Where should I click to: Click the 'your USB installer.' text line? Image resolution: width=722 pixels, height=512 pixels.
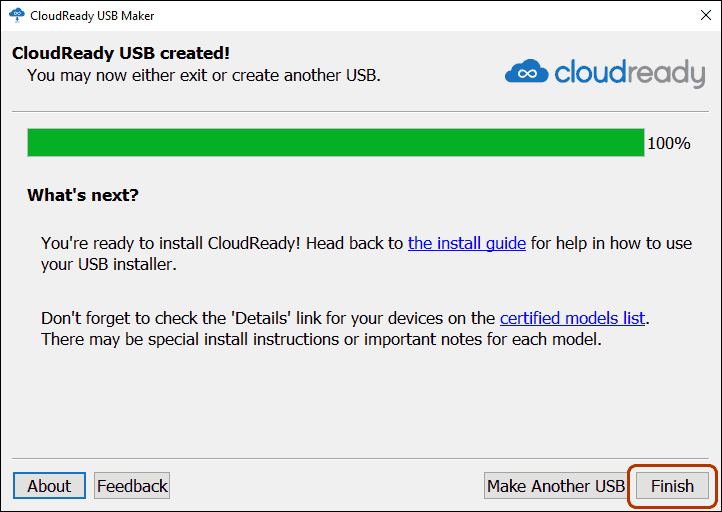tap(109, 264)
